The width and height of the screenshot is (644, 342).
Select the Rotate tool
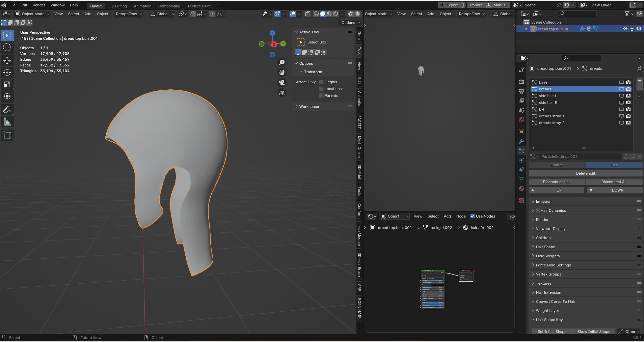(7, 73)
